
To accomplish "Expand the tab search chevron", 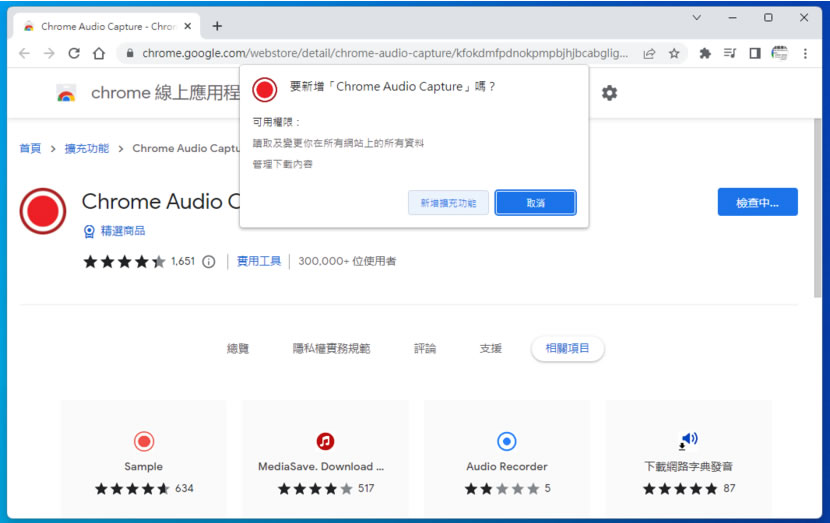I will pyautogui.click(x=697, y=17).
